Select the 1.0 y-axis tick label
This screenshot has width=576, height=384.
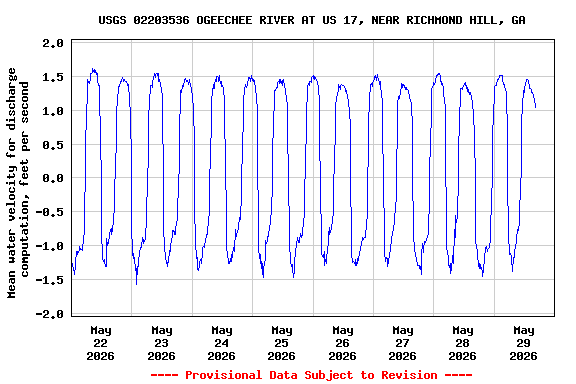coord(53,111)
